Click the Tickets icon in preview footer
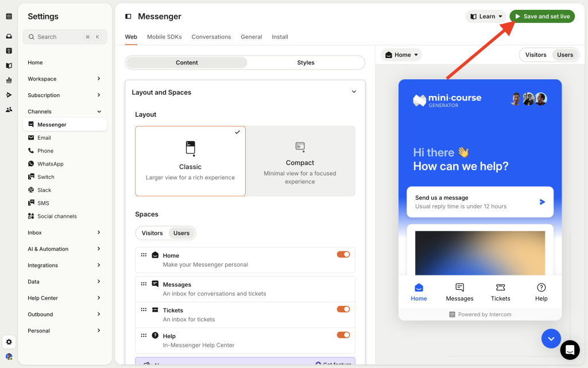The height and width of the screenshot is (368, 588). point(501,287)
